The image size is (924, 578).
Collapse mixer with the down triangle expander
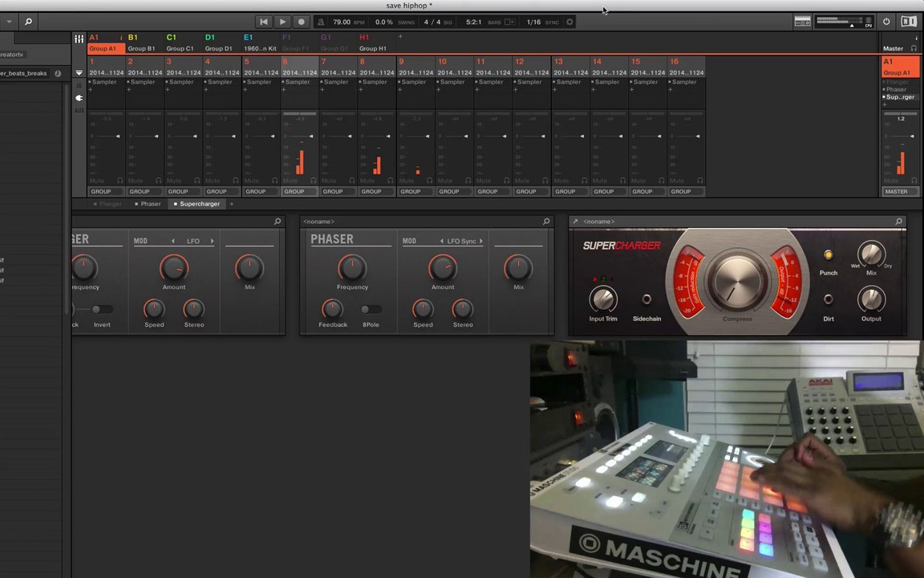tap(79, 72)
